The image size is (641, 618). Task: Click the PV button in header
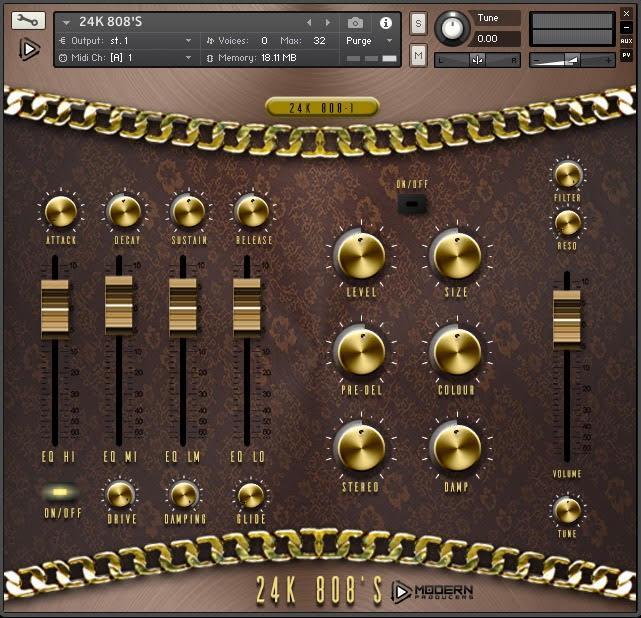pos(626,55)
